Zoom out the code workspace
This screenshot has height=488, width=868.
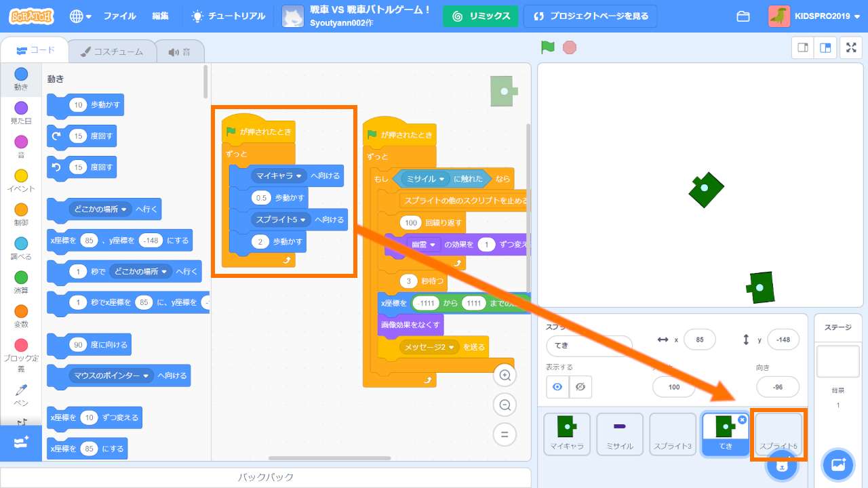[505, 405]
